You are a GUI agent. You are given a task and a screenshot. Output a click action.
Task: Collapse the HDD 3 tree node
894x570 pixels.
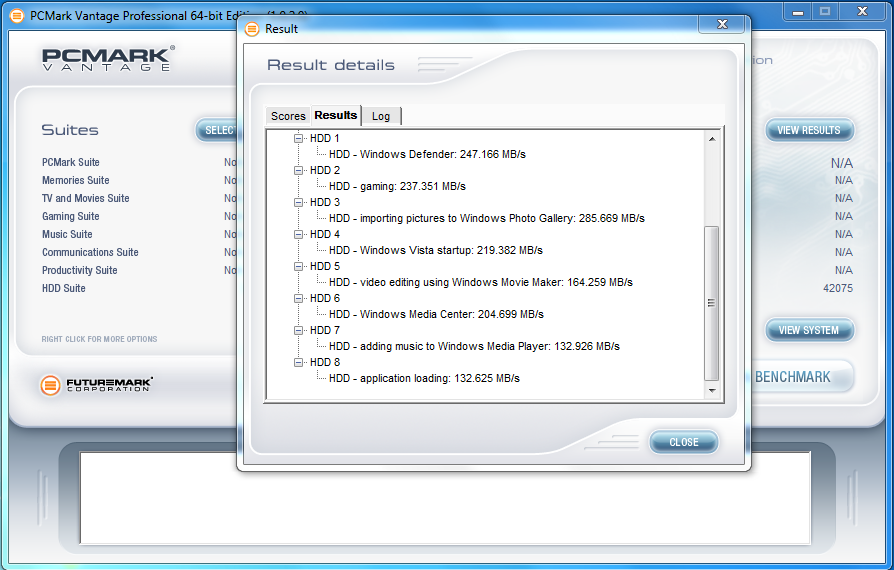(298, 202)
